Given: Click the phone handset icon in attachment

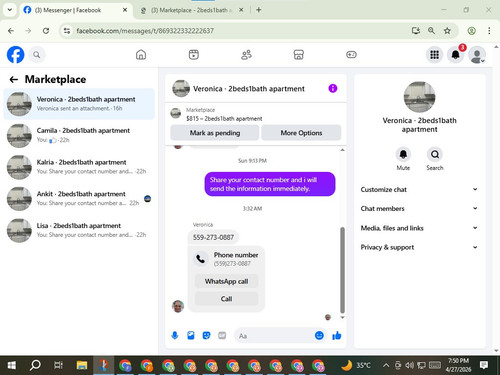Looking at the screenshot, I should tap(201, 259).
